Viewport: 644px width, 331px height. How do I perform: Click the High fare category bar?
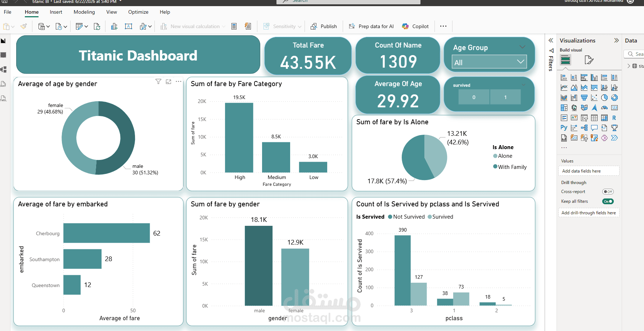click(239, 138)
